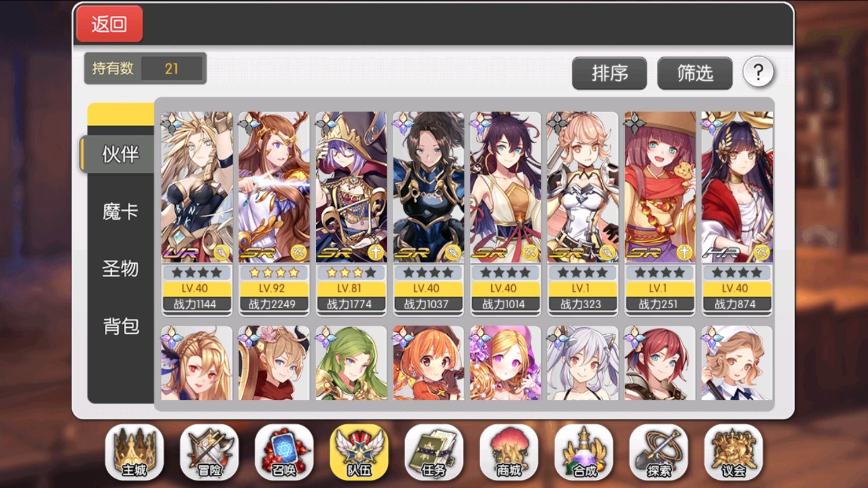Select the UR character with 战力1144
Viewport: 868px width, 488px height.
coord(197,214)
